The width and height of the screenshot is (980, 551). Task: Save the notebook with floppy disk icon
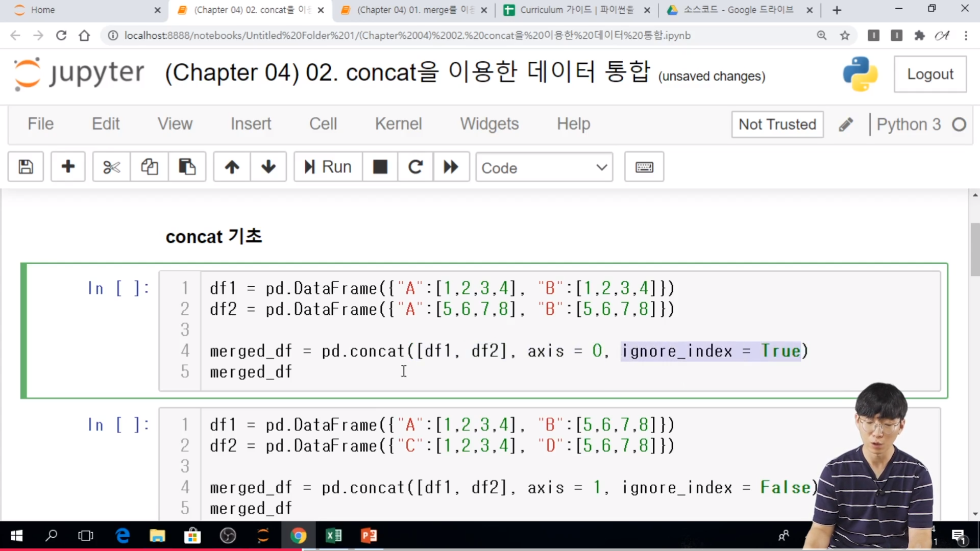26,167
